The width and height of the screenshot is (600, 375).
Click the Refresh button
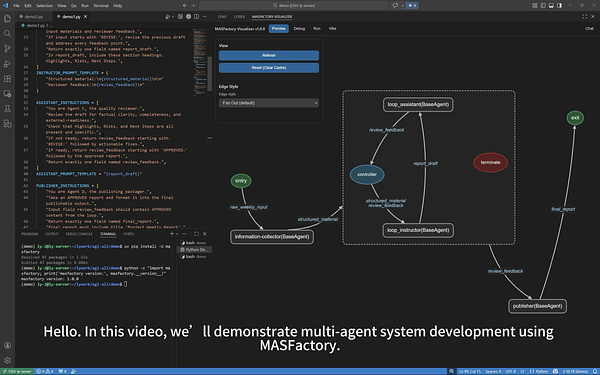tap(269, 55)
